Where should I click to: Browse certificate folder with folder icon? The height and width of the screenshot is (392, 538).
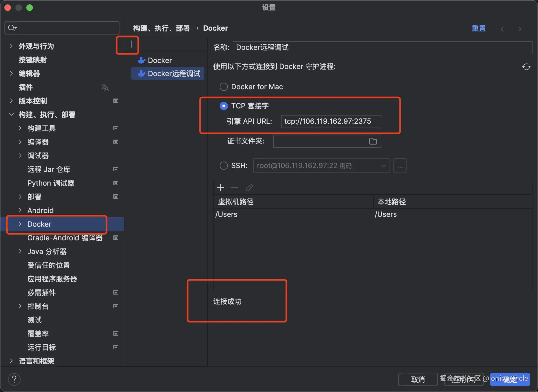373,141
